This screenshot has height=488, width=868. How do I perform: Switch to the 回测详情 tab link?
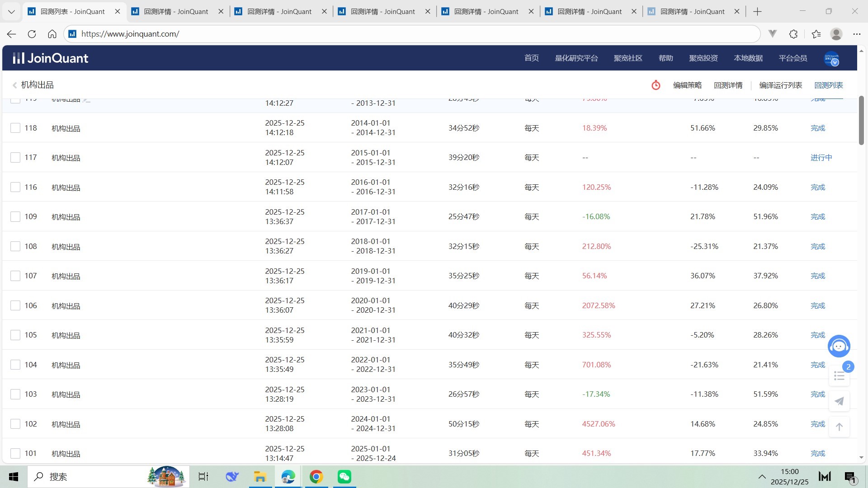point(728,85)
